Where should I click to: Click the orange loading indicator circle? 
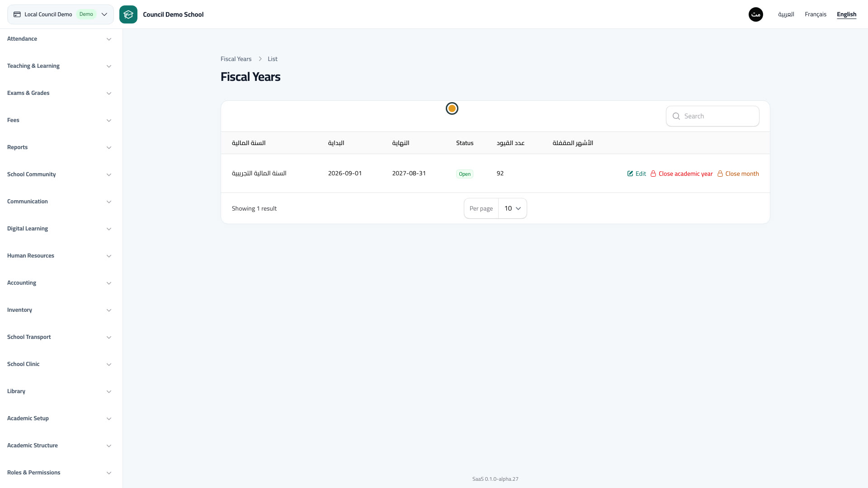pos(452,108)
